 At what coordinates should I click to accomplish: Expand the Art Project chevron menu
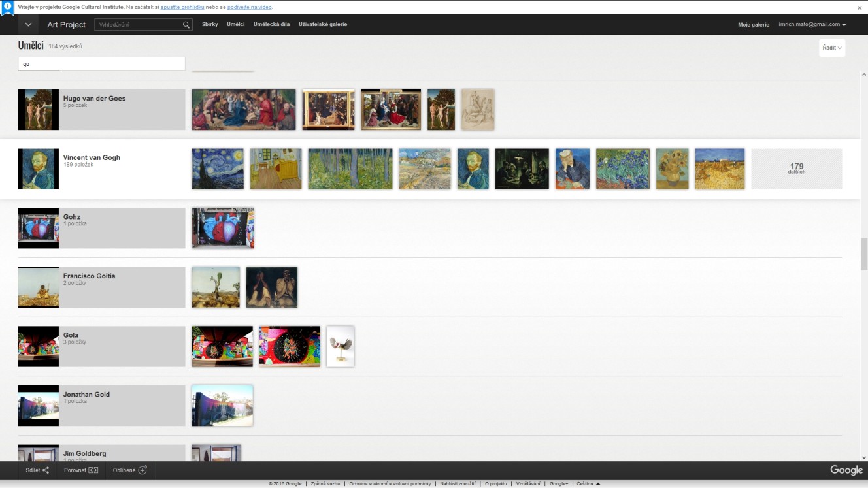click(x=28, y=25)
